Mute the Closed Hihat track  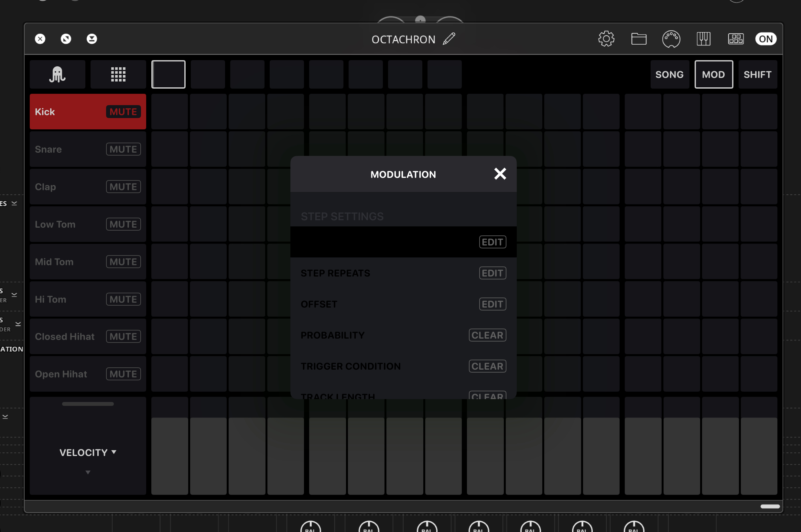click(123, 337)
